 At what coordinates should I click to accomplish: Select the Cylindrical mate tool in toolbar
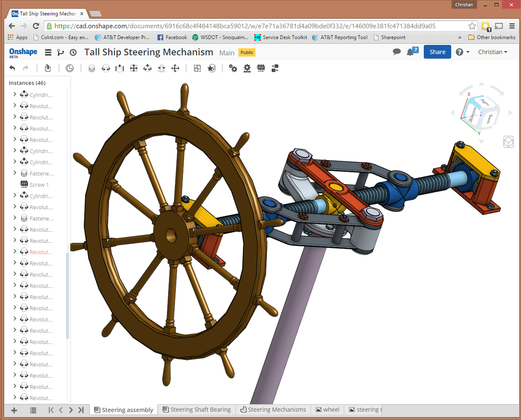pos(147,68)
